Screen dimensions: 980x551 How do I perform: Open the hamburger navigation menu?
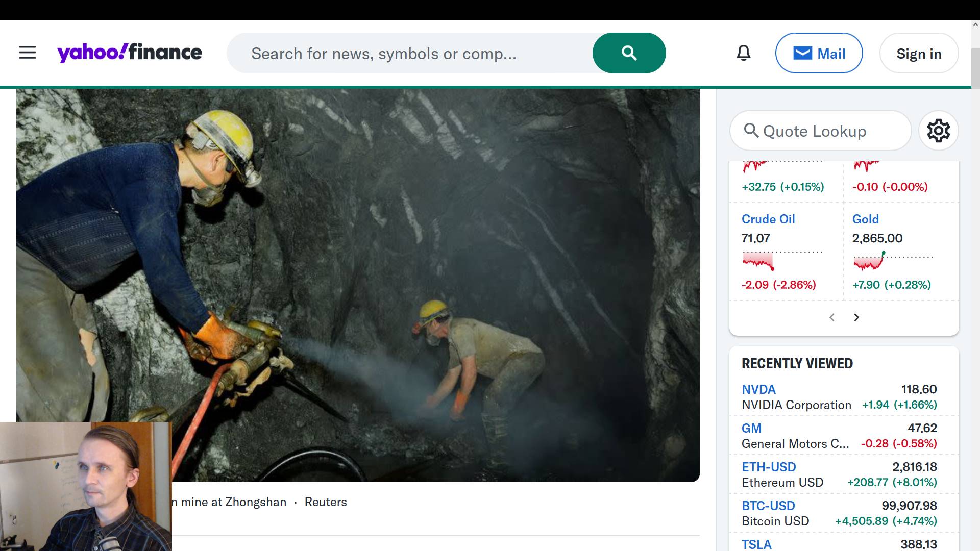[x=28, y=53]
